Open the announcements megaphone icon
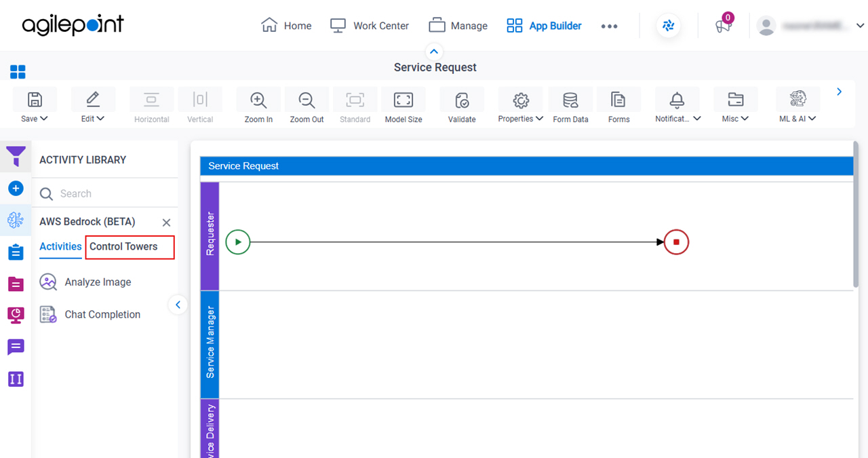The height and width of the screenshot is (458, 868). coord(724,26)
